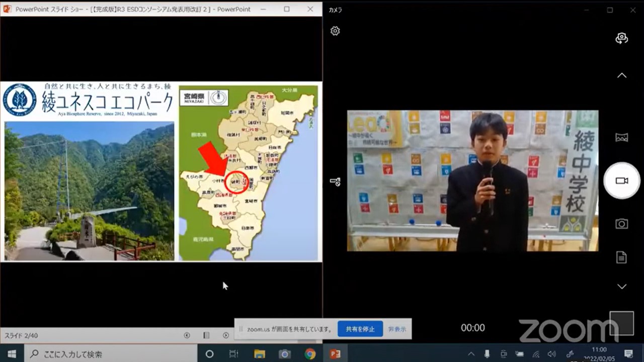Click the PowerPoint icon in the window title bar
The image size is (644, 362).
click(x=7, y=9)
